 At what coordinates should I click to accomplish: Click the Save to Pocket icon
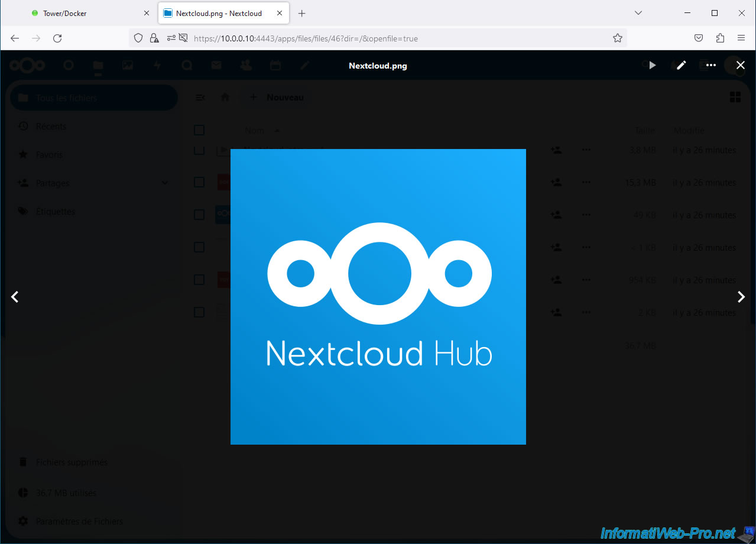pyautogui.click(x=699, y=38)
